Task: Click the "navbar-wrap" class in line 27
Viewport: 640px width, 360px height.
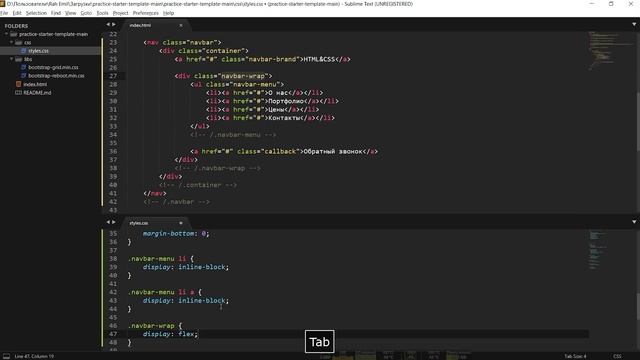Action: [243, 76]
